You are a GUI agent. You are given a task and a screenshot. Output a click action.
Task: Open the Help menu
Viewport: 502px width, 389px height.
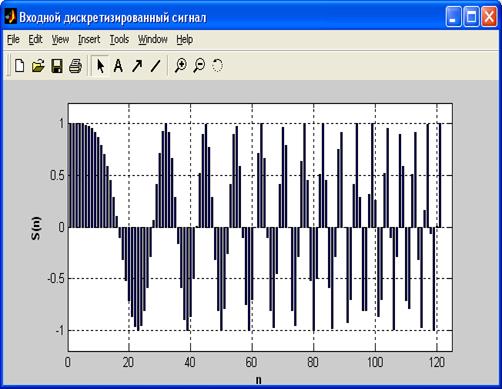(x=185, y=39)
